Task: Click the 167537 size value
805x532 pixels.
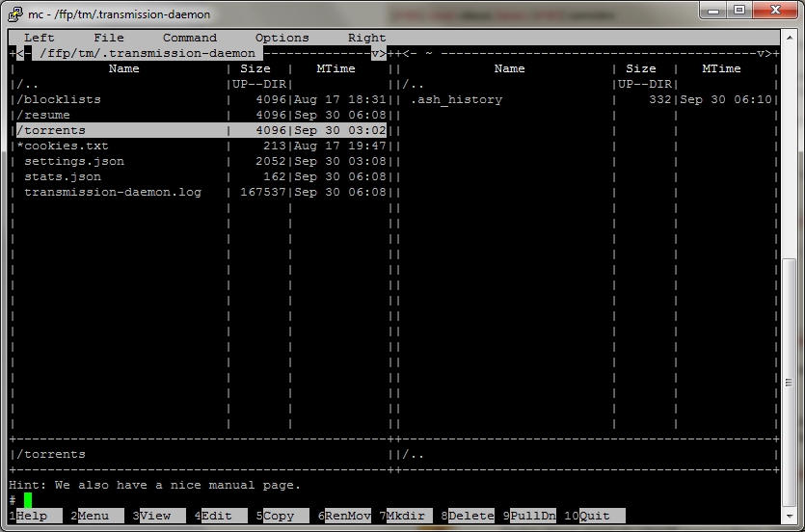Action: (x=263, y=192)
